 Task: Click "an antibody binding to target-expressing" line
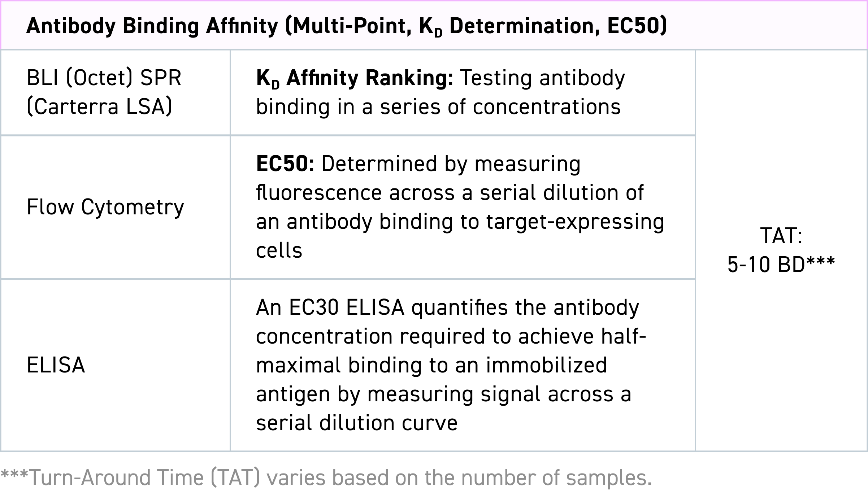pos(460,222)
